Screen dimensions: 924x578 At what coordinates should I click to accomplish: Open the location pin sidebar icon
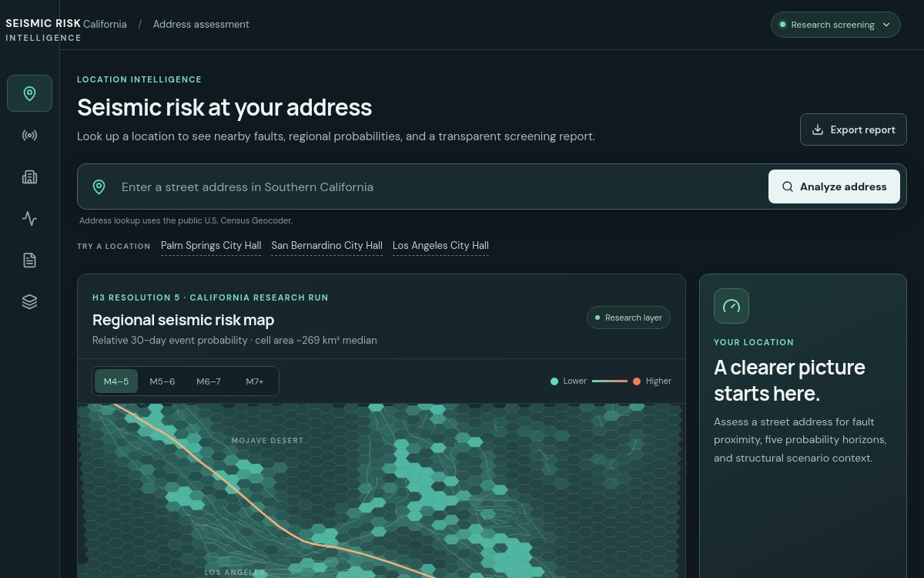(x=29, y=93)
